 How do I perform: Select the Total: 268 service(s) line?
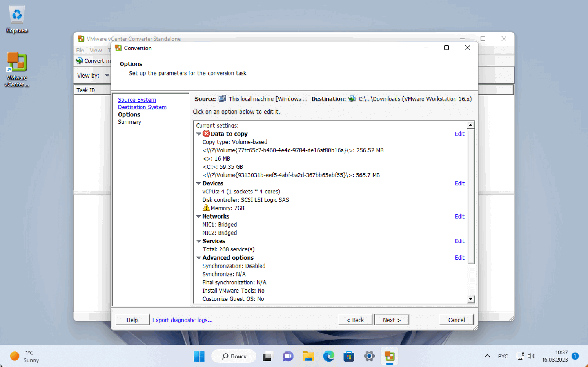(229, 249)
